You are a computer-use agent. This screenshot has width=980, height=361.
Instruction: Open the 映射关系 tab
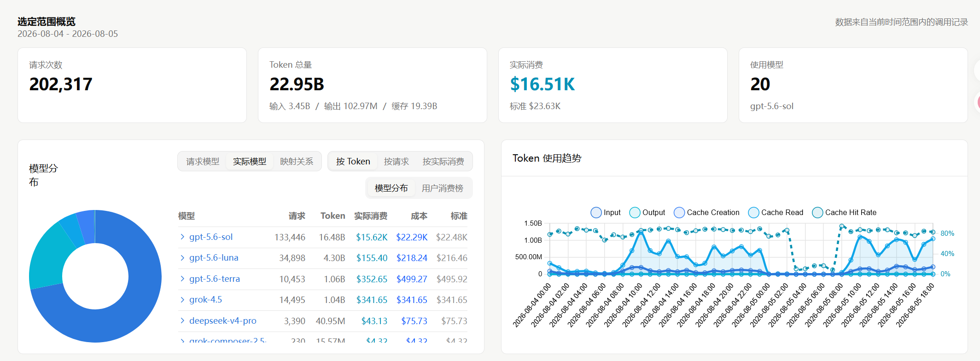click(x=297, y=162)
